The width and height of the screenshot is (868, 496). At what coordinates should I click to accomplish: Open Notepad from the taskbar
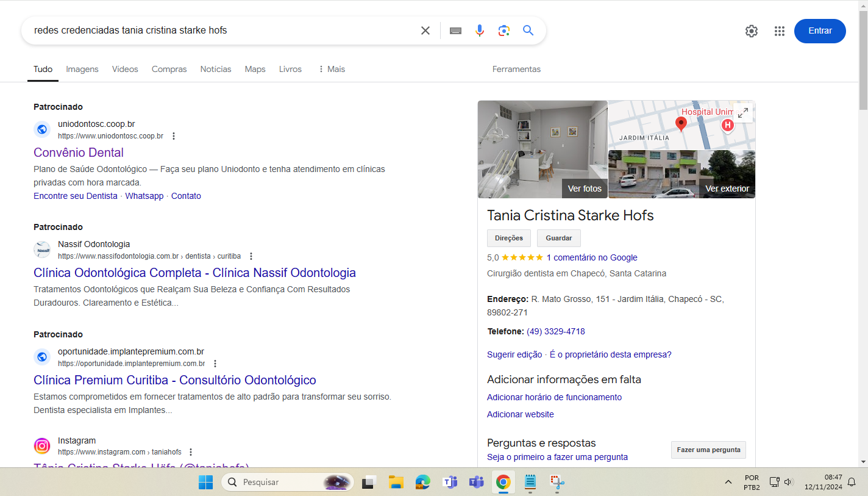530,482
